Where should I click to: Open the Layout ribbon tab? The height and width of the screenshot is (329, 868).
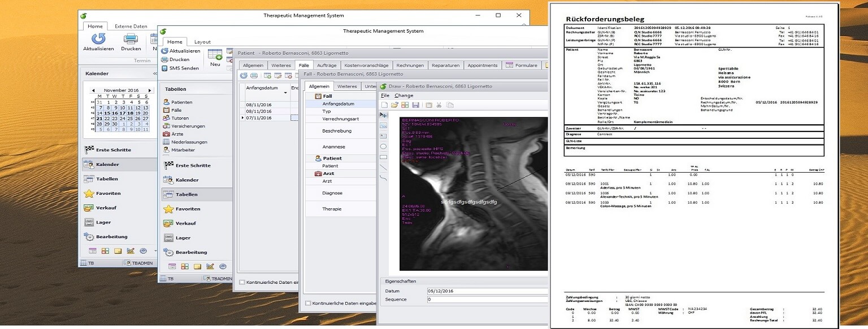[x=202, y=42]
